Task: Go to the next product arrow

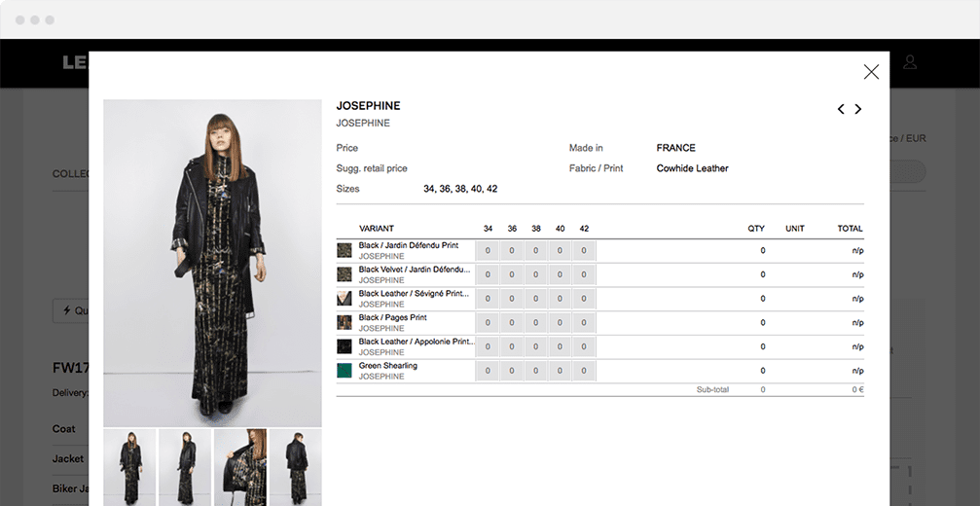Action: 858,110
